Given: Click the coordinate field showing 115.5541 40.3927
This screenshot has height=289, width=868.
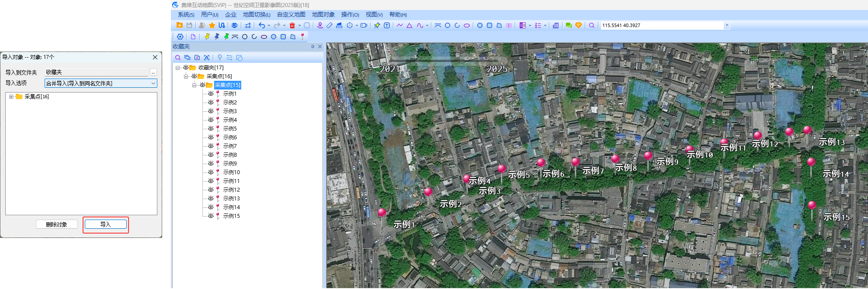Looking at the screenshot, I should [662, 25].
